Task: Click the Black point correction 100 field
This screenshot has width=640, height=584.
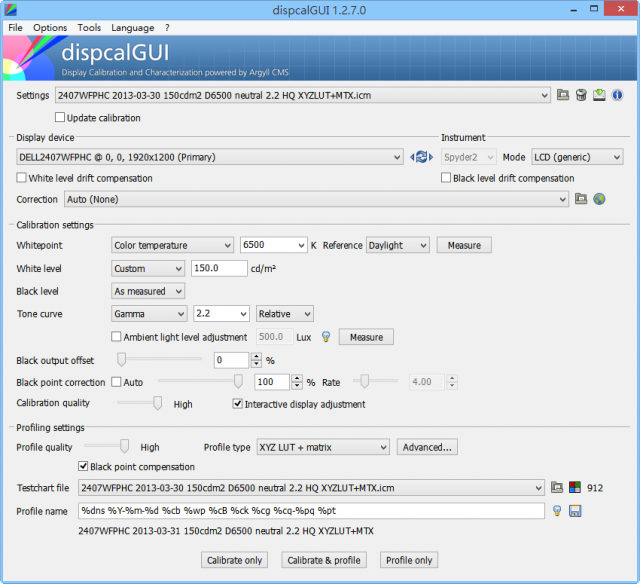Action: click(272, 382)
